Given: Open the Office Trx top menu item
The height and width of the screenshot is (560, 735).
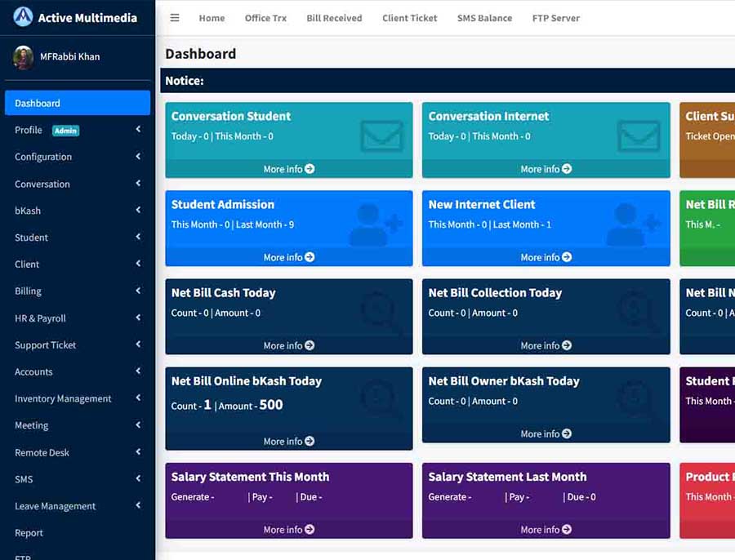Looking at the screenshot, I should tap(265, 18).
